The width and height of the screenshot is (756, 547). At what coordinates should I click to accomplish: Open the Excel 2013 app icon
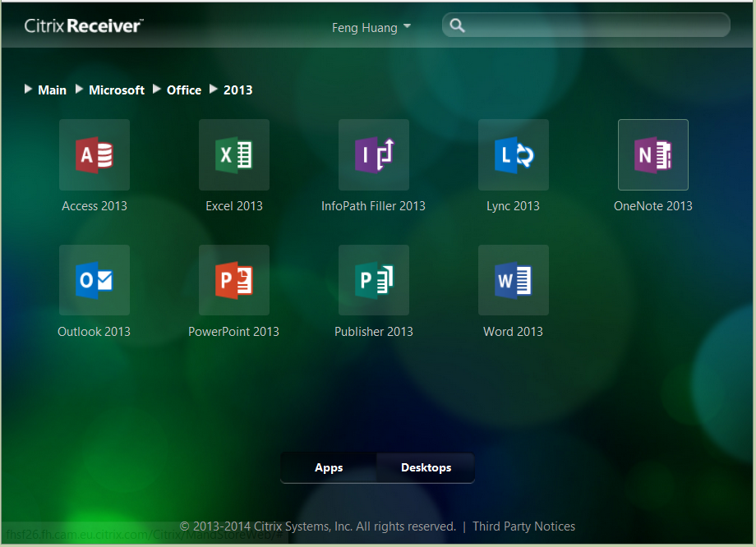coord(234,154)
